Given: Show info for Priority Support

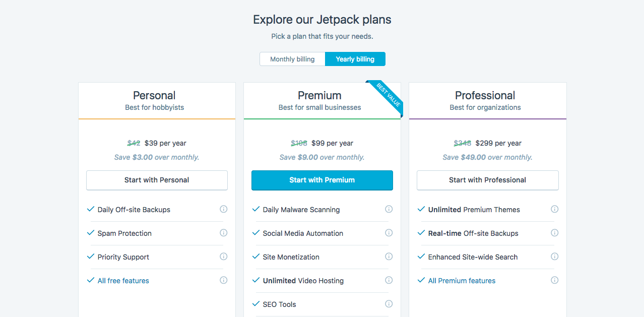Looking at the screenshot, I should 224,257.
